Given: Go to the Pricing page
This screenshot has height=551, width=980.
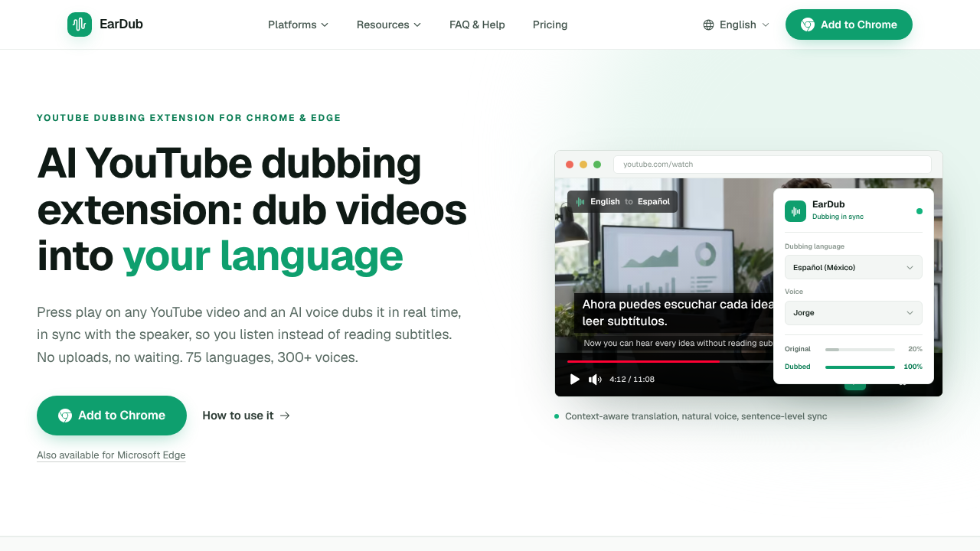Looking at the screenshot, I should (x=550, y=24).
